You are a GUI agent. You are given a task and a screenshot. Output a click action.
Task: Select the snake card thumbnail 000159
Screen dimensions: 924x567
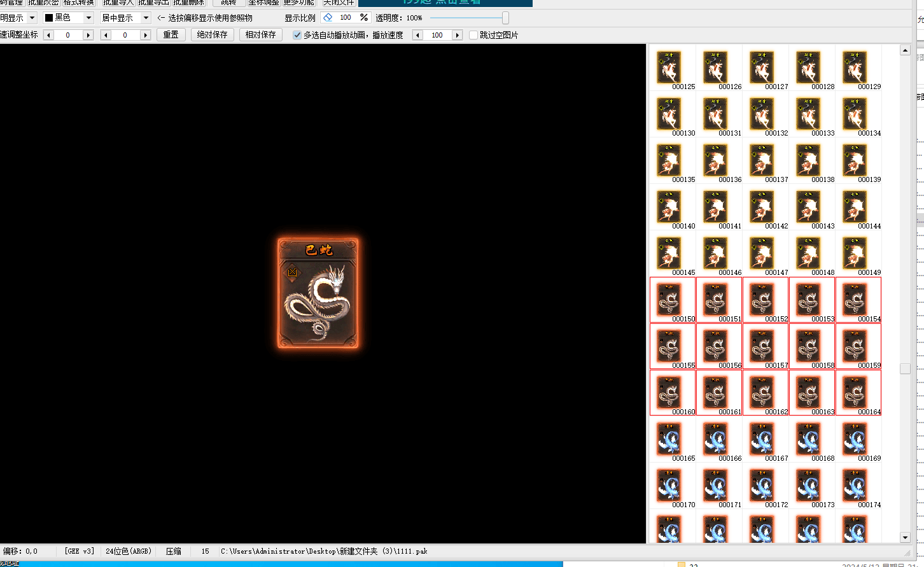point(858,346)
